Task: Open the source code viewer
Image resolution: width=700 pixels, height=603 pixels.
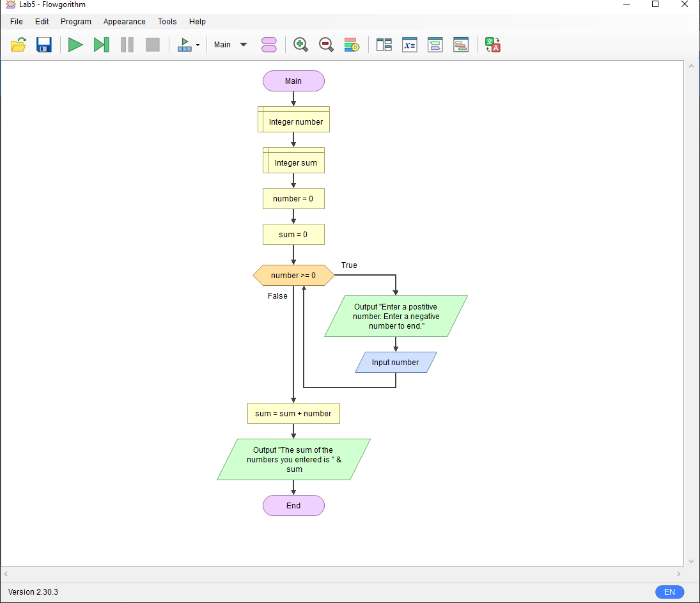Action: tap(435, 45)
